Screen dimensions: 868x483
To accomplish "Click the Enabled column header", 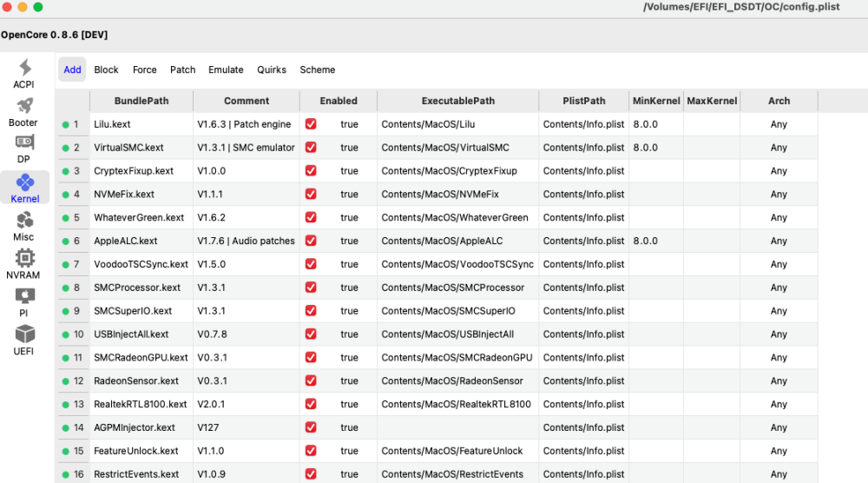I will point(339,101).
